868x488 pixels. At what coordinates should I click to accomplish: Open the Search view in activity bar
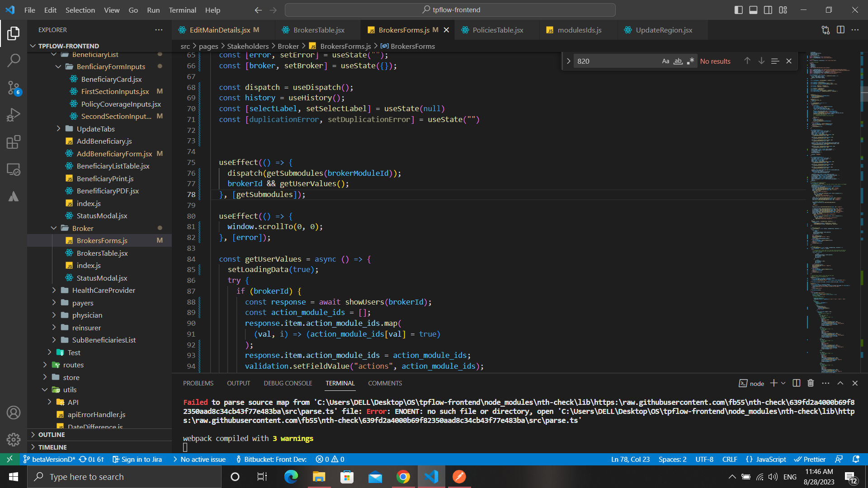click(14, 60)
